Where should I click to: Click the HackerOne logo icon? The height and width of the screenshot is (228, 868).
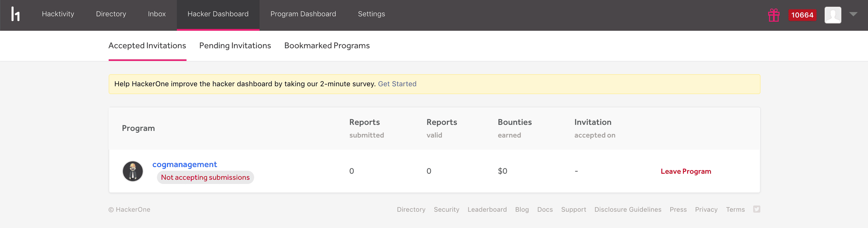pyautogui.click(x=15, y=14)
